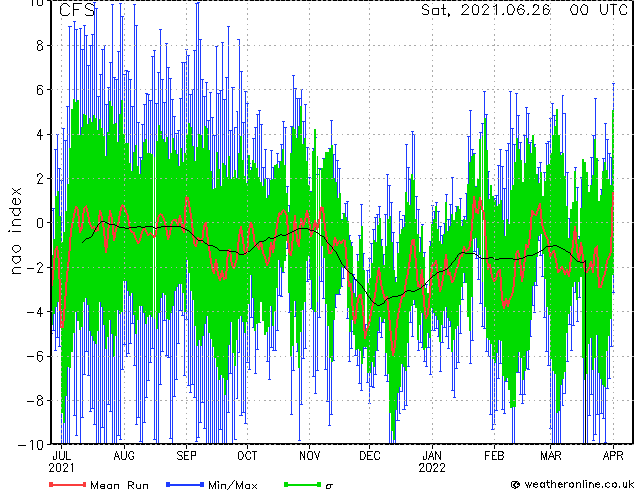Click the y-axis value -2
634x490 pixels.
35,267
